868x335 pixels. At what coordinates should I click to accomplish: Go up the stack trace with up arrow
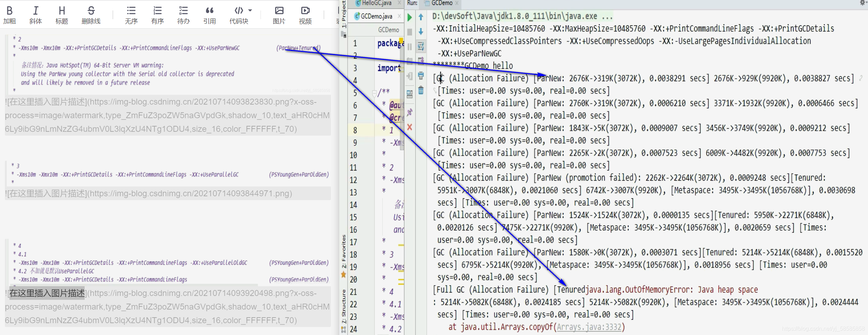(421, 17)
